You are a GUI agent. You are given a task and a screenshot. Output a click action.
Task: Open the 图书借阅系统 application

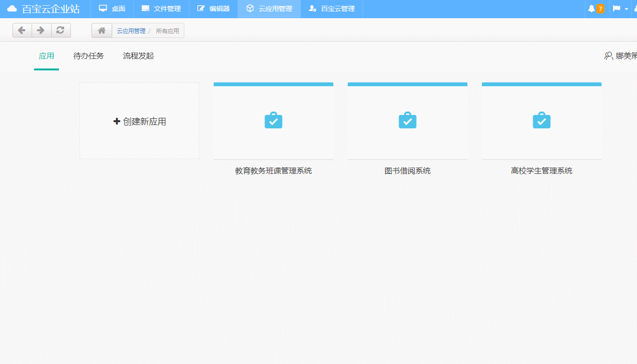(407, 121)
